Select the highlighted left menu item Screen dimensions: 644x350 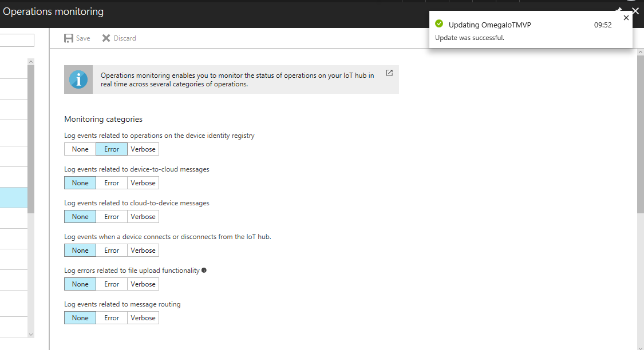[14, 198]
